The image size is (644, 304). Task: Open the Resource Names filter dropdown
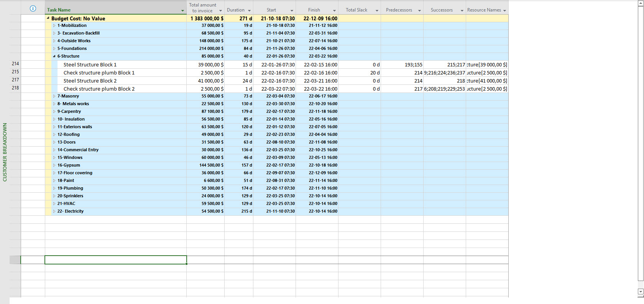(x=504, y=11)
